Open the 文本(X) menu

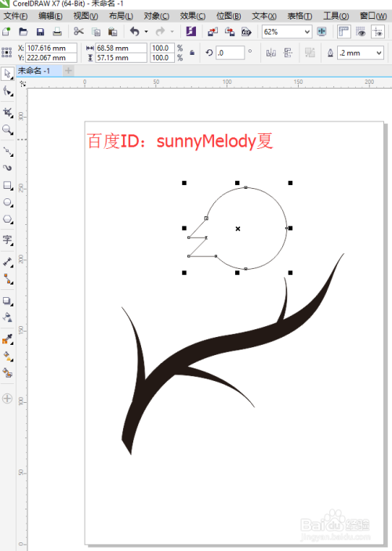[x=264, y=16]
